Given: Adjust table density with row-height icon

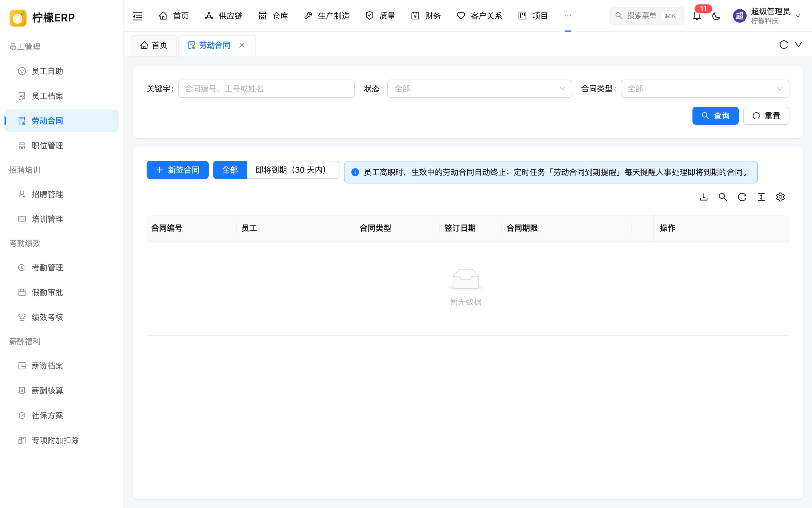Looking at the screenshot, I should click(761, 197).
